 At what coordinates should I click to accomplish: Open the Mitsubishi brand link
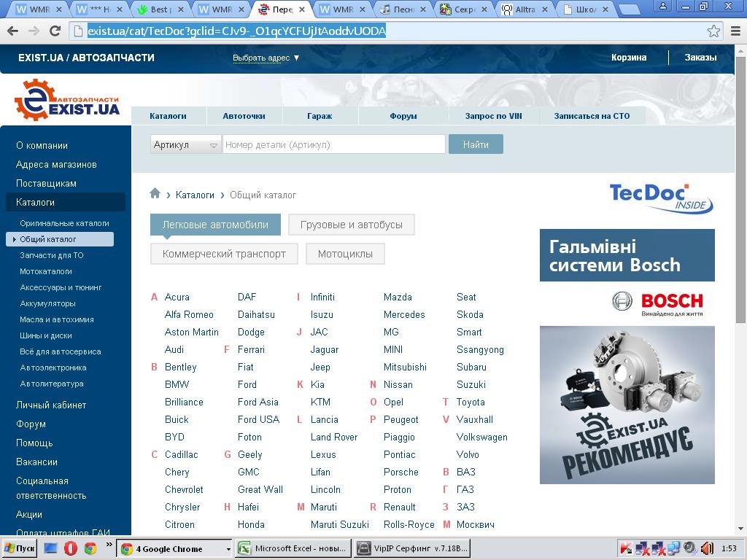405,367
